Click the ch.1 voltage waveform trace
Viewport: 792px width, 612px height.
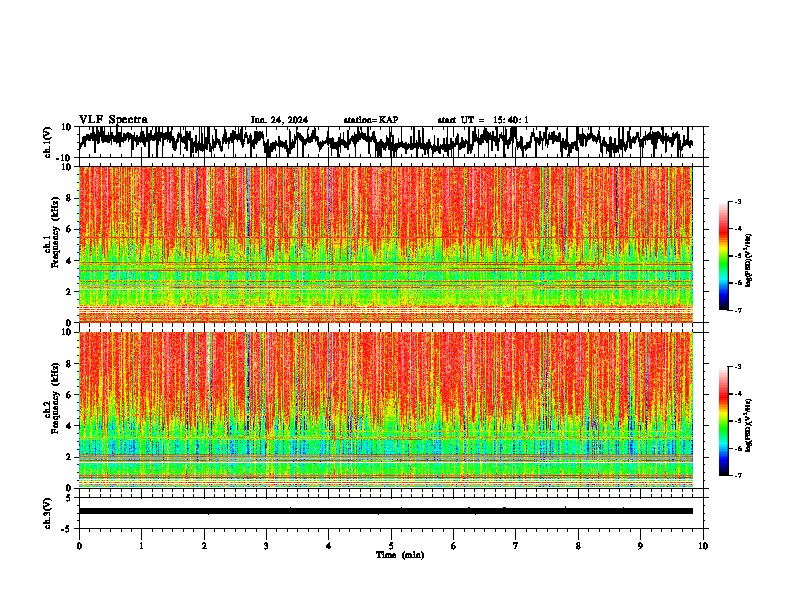coord(385,141)
